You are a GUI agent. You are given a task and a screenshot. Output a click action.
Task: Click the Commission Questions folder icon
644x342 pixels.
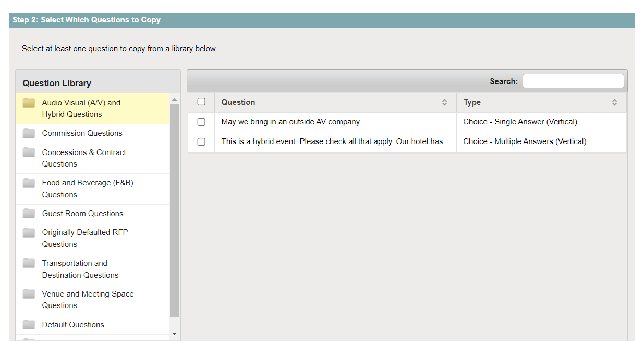point(29,133)
